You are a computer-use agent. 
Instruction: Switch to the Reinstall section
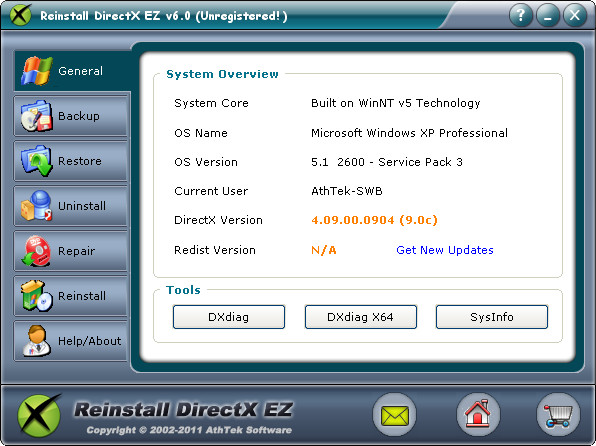coord(71,296)
